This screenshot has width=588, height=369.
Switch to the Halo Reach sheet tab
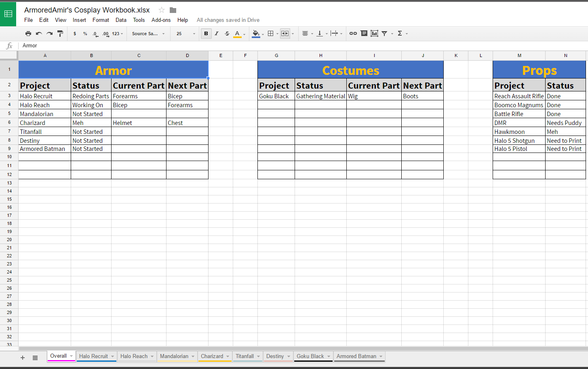pyautogui.click(x=134, y=356)
